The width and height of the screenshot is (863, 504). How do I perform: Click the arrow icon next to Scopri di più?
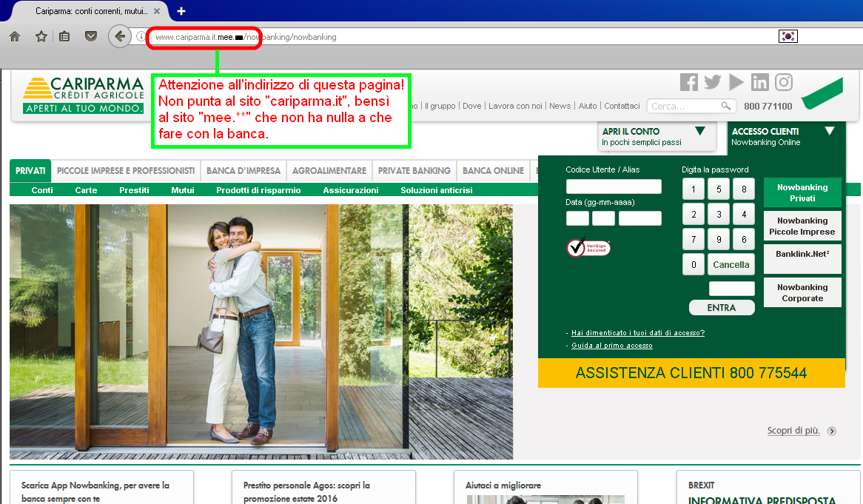click(x=832, y=431)
